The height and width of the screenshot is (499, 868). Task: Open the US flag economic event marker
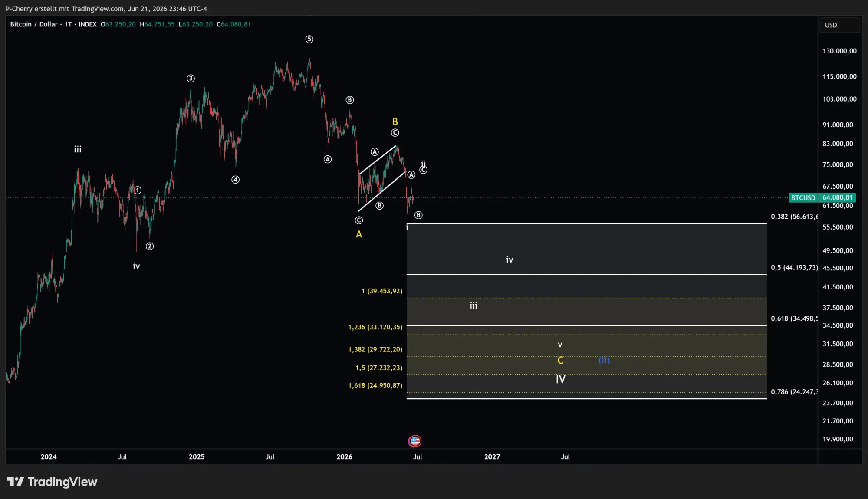coord(415,441)
